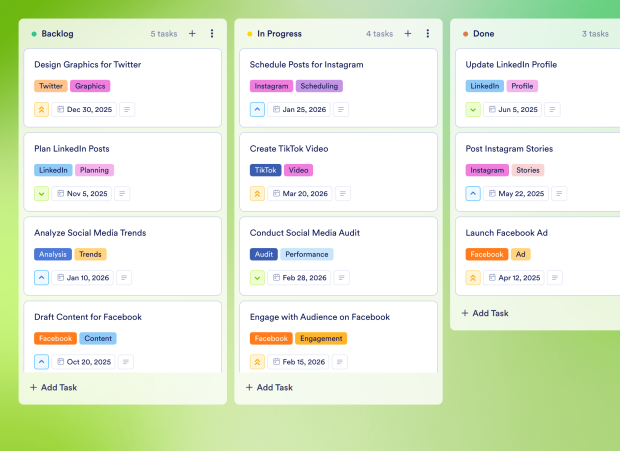Open the Launch Facebook Ad card

pos(507,233)
